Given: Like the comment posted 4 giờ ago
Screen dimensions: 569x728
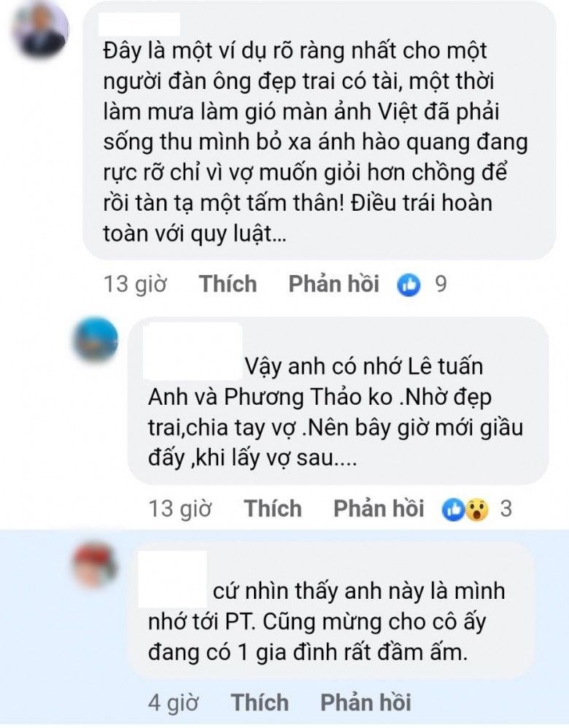Looking at the screenshot, I should click(x=260, y=702).
